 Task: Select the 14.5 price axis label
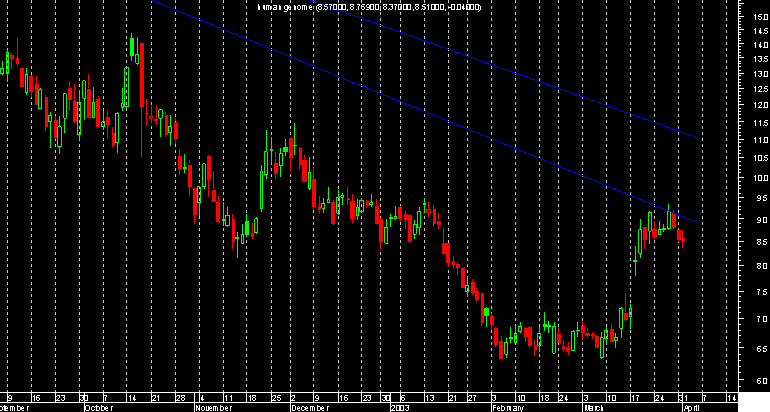coord(760,31)
